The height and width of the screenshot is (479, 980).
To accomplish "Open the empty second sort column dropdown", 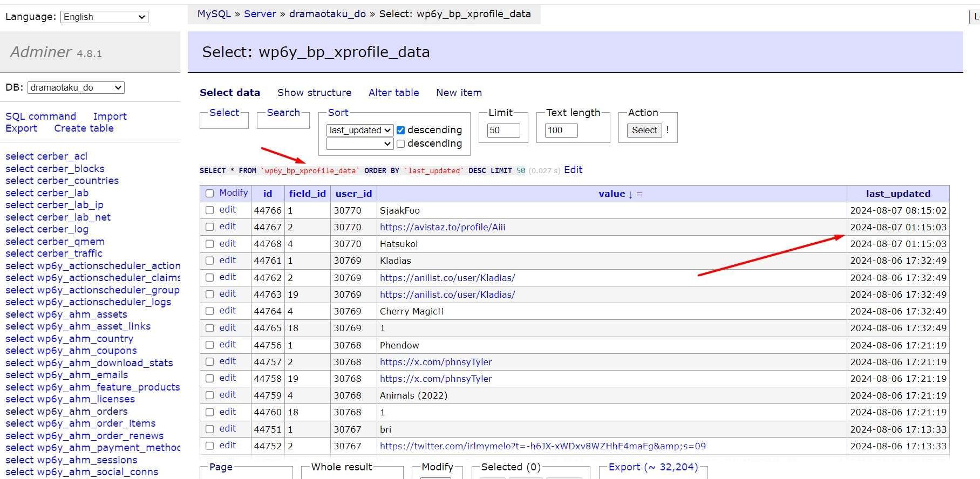I will coord(359,143).
